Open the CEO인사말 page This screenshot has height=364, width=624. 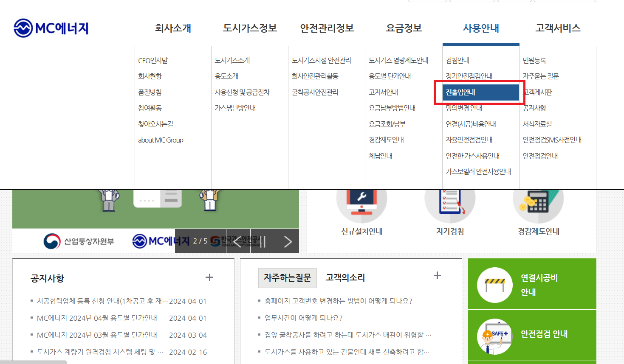(154, 60)
